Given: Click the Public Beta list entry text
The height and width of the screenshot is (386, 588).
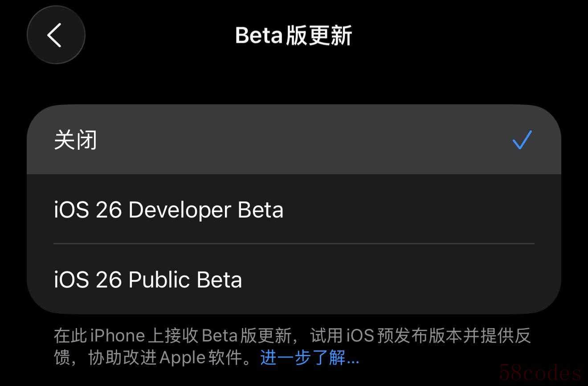Looking at the screenshot, I should tap(148, 280).
